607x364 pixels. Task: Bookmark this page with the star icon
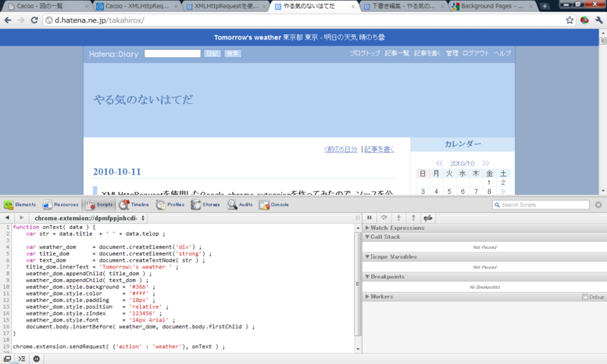pos(570,20)
